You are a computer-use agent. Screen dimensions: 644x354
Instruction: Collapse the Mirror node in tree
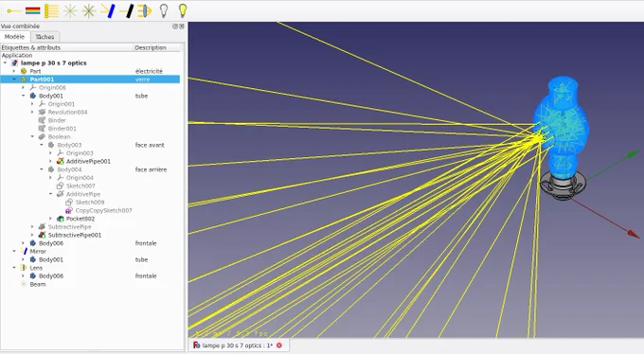[14, 252]
